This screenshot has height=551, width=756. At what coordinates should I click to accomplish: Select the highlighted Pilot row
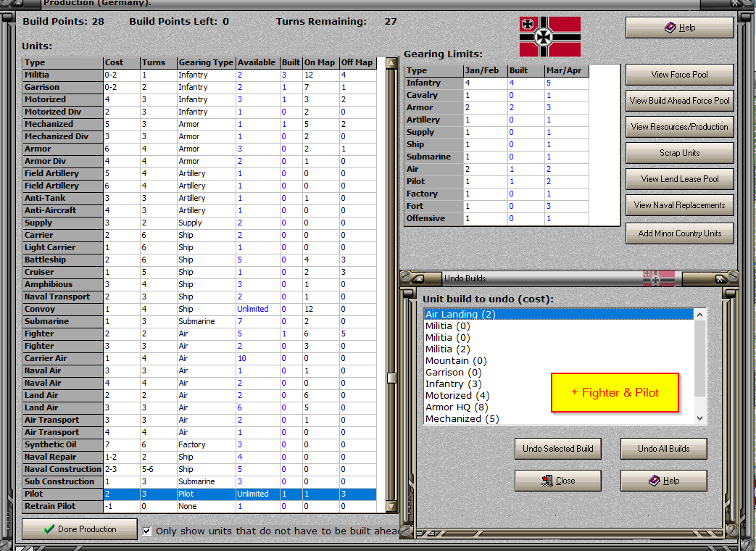click(x=199, y=494)
